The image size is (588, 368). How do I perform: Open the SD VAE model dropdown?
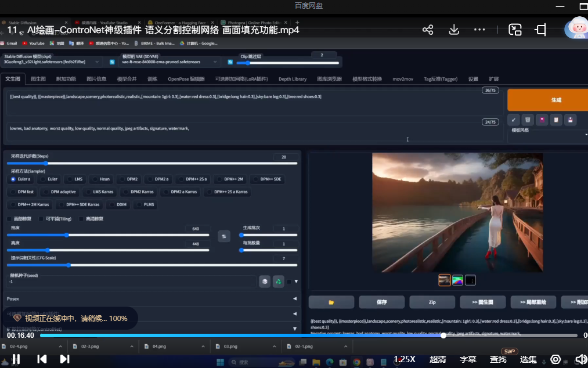coord(169,62)
